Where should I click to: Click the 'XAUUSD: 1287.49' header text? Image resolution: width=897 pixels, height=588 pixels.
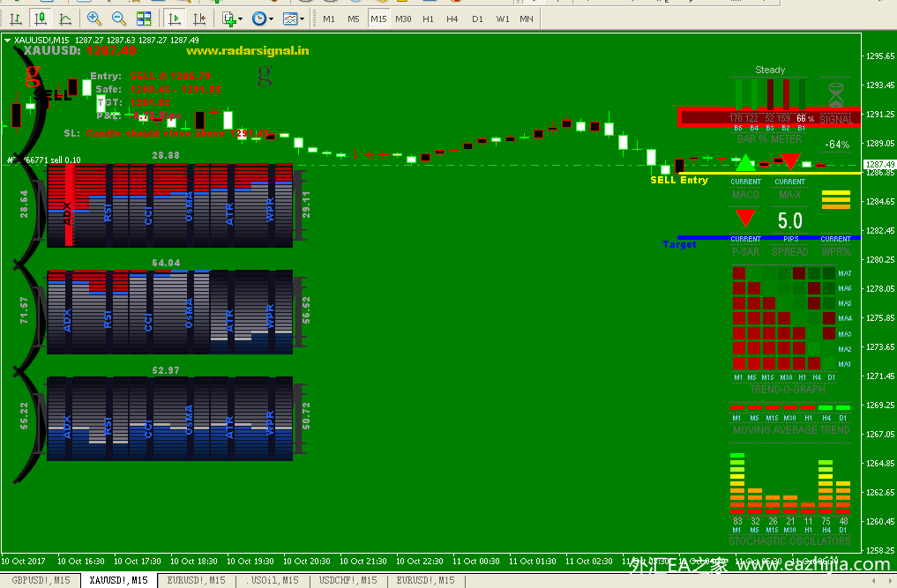[79, 50]
